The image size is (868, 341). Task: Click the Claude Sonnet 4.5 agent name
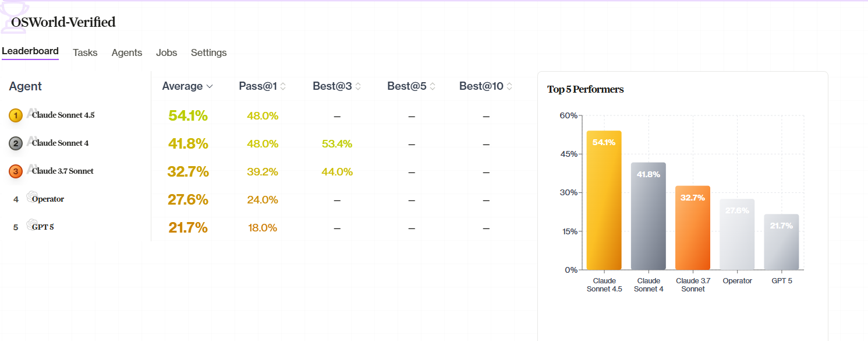63,115
